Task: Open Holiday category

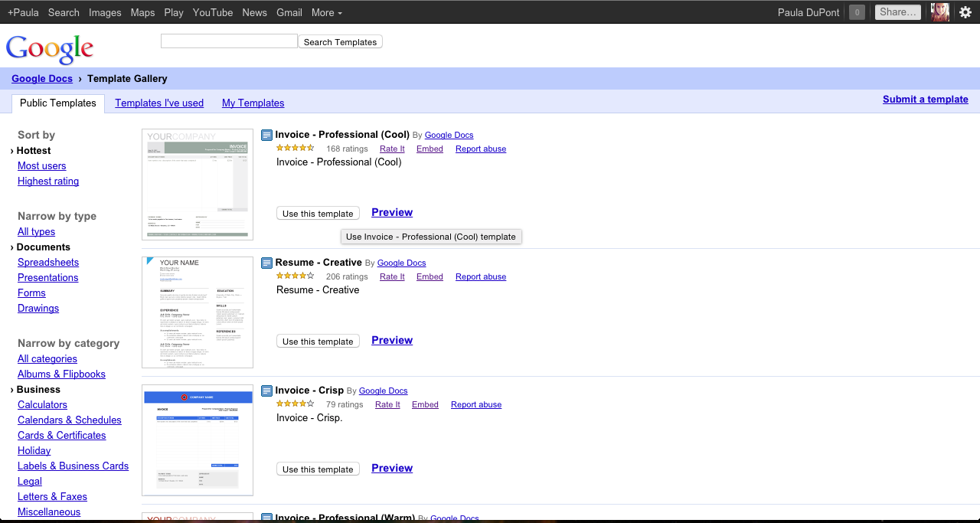Action: coord(34,451)
